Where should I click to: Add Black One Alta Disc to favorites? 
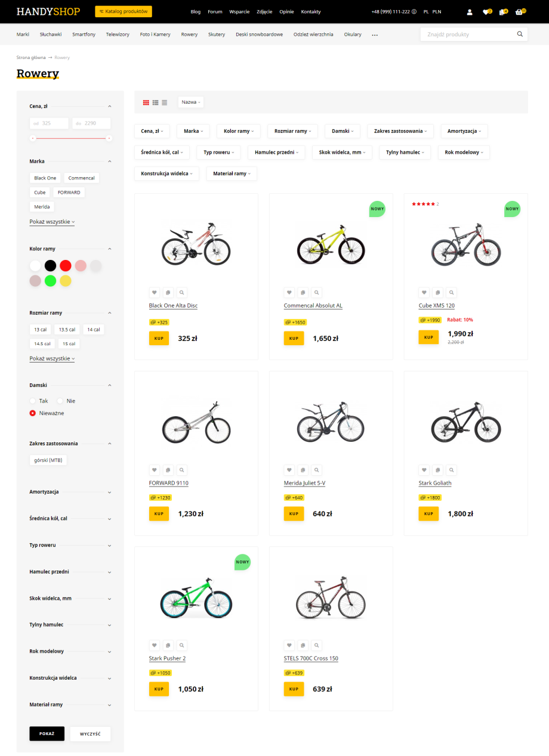pos(154,293)
